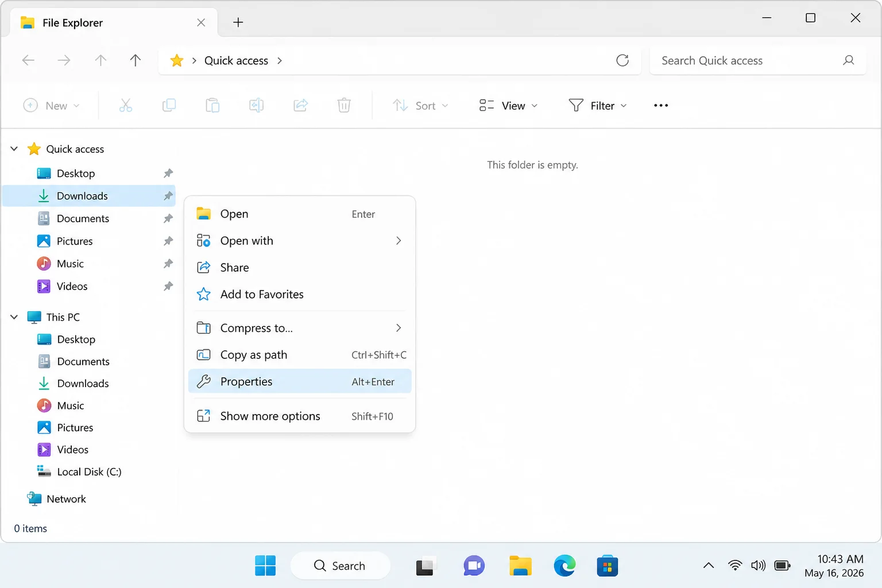
Task: Click the volume speaker icon in tray
Action: [x=758, y=566]
